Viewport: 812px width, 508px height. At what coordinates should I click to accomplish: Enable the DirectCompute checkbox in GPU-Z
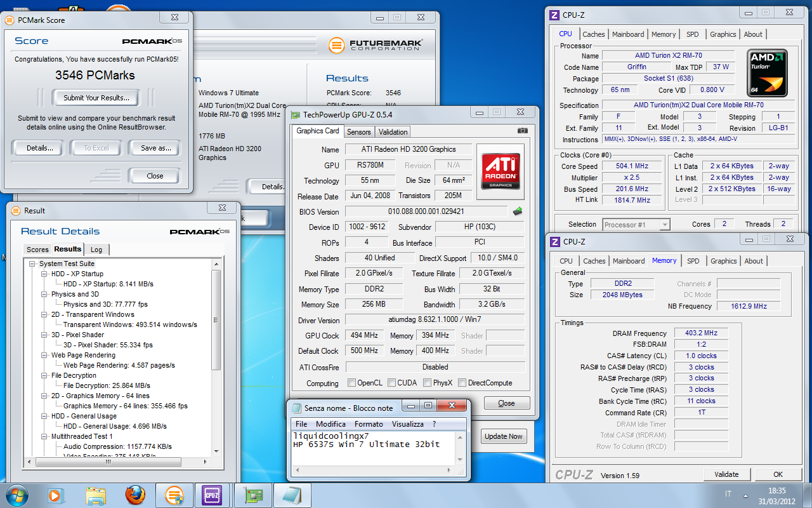click(462, 383)
